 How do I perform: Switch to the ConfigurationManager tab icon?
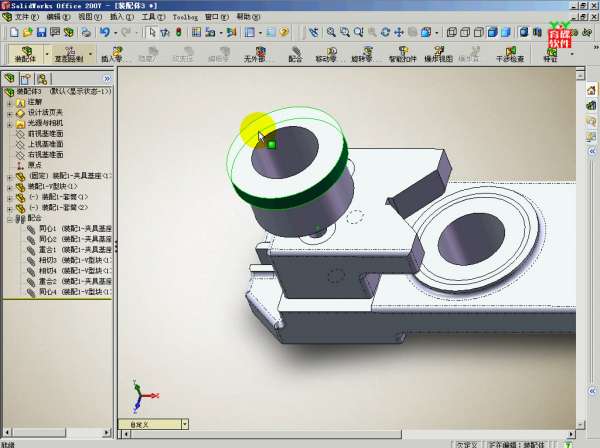43,77
